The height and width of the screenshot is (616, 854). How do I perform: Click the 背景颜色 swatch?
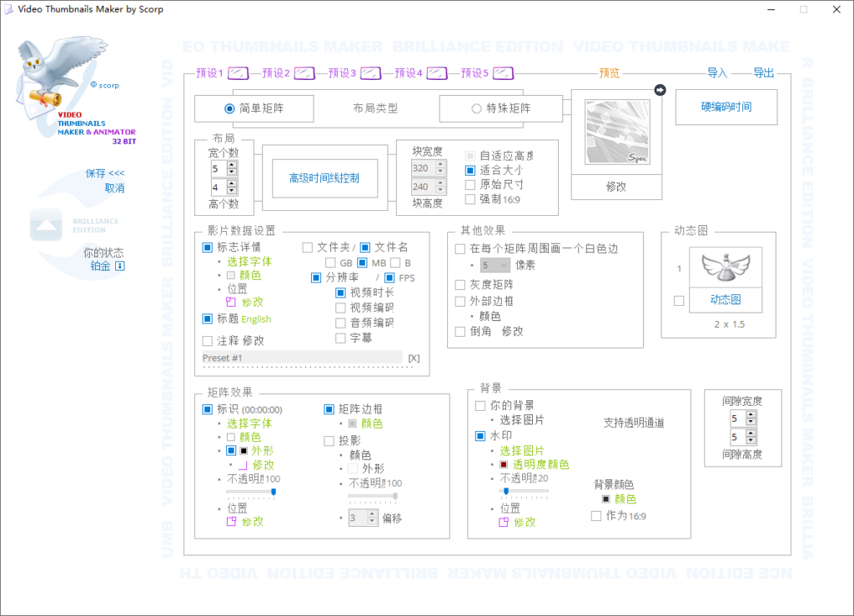pos(605,499)
